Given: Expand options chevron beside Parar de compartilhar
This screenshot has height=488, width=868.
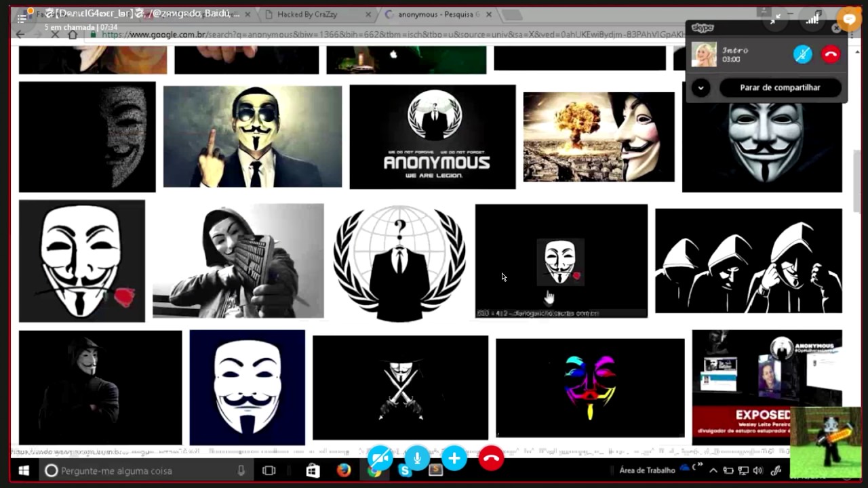Looking at the screenshot, I should point(701,87).
